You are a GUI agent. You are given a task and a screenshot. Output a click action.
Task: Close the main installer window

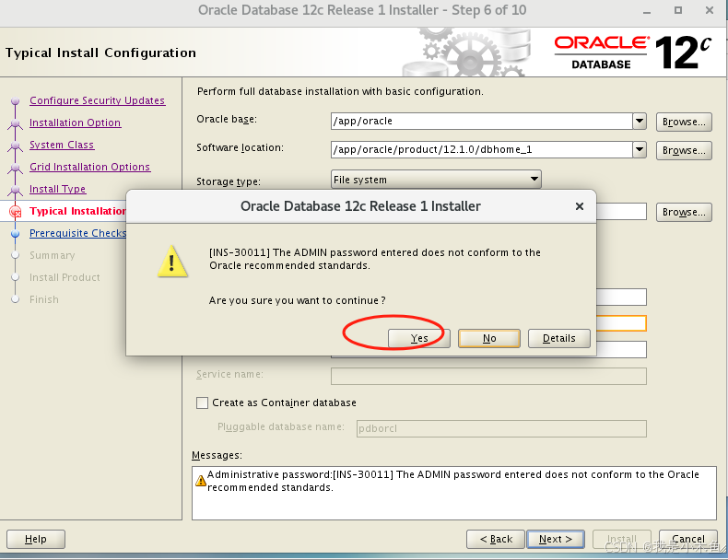click(x=710, y=10)
